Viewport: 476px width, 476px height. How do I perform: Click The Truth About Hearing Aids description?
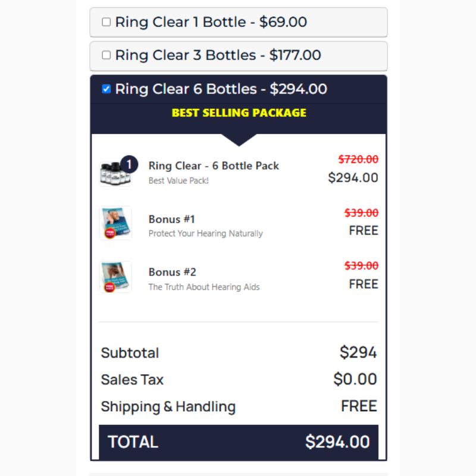click(x=204, y=287)
